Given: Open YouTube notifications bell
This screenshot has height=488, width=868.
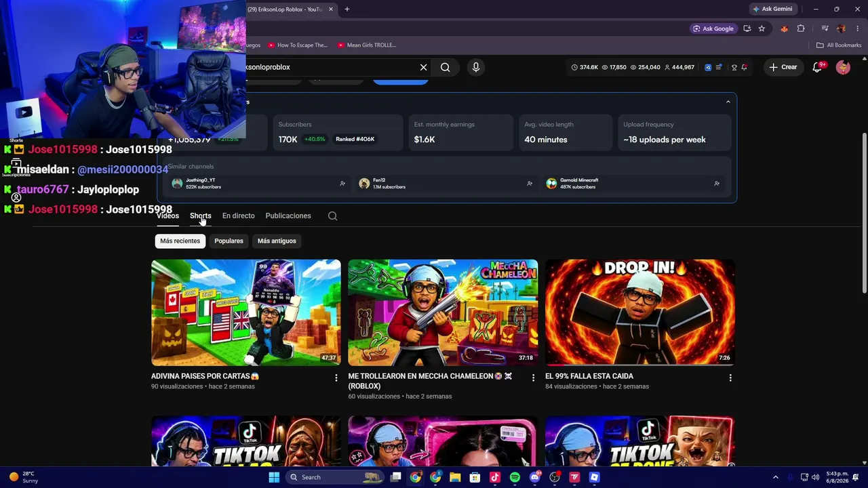Looking at the screenshot, I should pos(817,67).
